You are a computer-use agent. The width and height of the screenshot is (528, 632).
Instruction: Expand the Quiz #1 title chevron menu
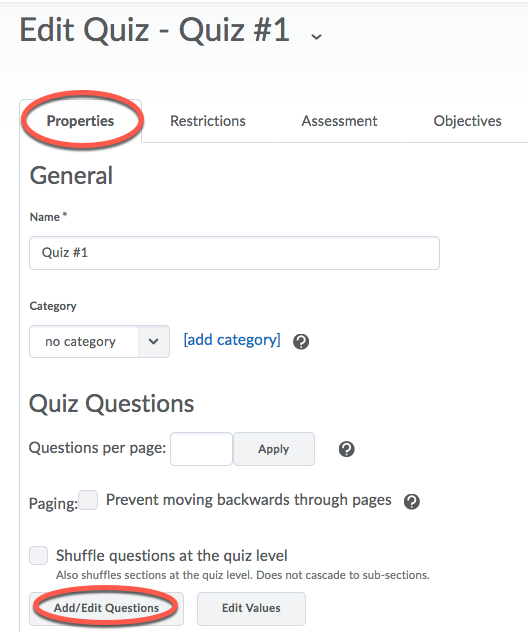316,37
